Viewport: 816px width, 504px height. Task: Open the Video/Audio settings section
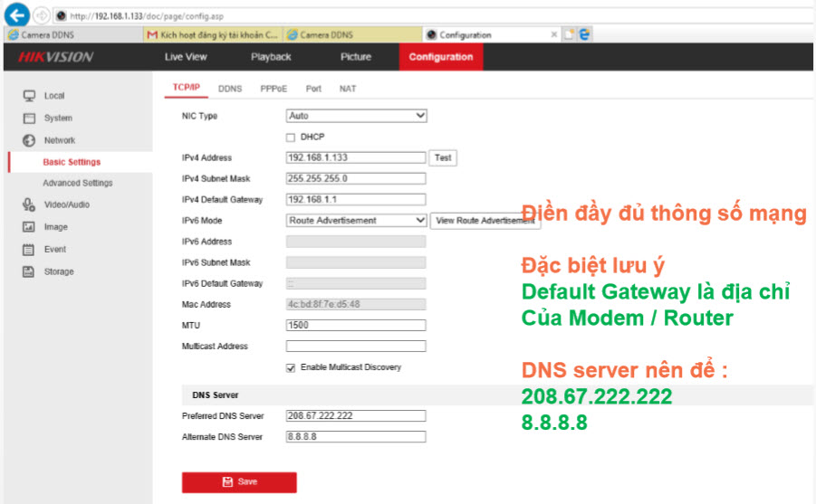pyautogui.click(x=67, y=204)
